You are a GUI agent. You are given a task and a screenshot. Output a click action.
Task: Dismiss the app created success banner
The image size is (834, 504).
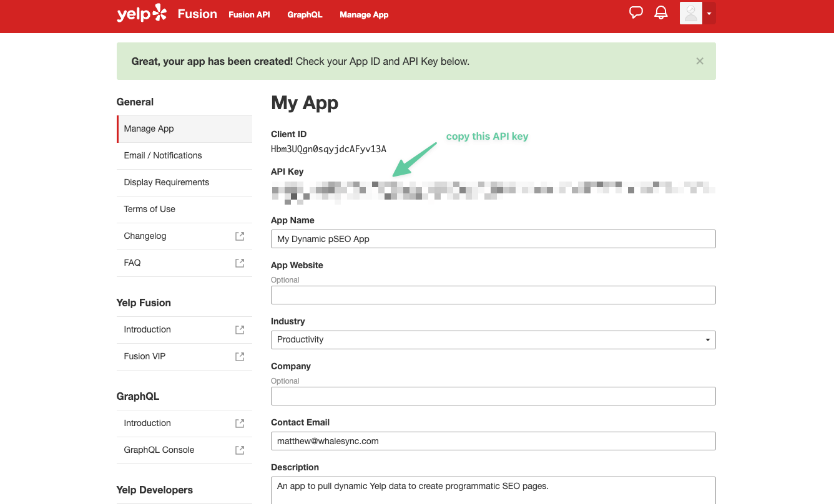point(700,61)
